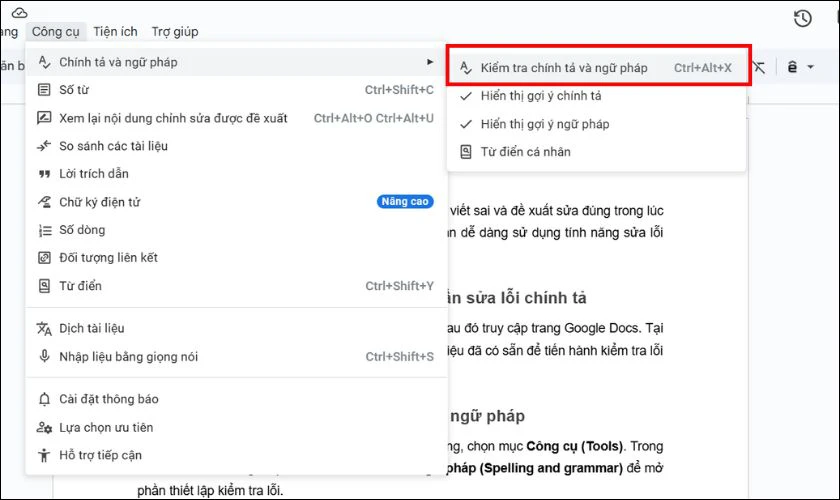Choose Nhập liệu bằng giọng nói
840x500 pixels.
[x=236, y=356]
